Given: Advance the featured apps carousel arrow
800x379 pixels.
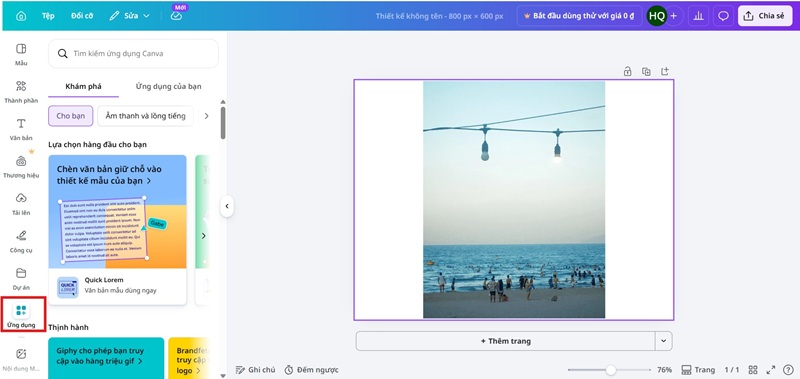Looking at the screenshot, I should pyautogui.click(x=203, y=236).
